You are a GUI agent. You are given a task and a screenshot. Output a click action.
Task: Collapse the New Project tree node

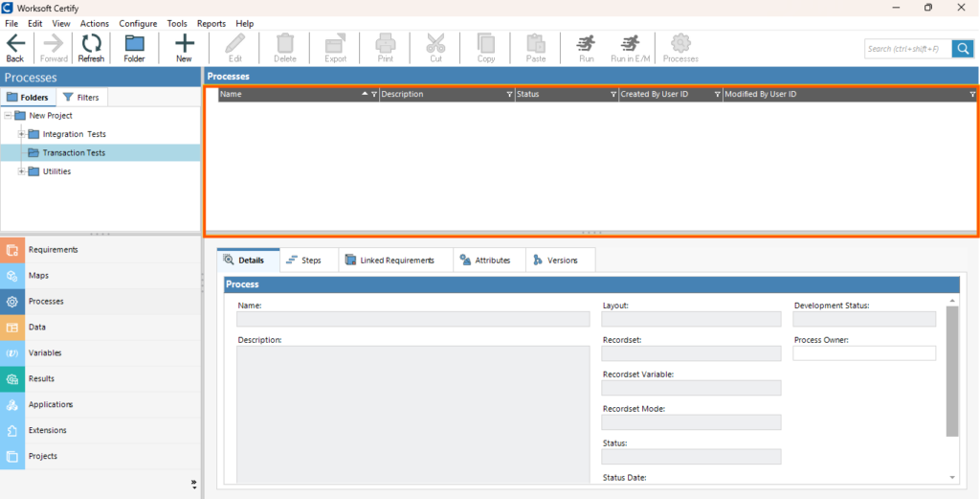pyautogui.click(x=8, y=116)
